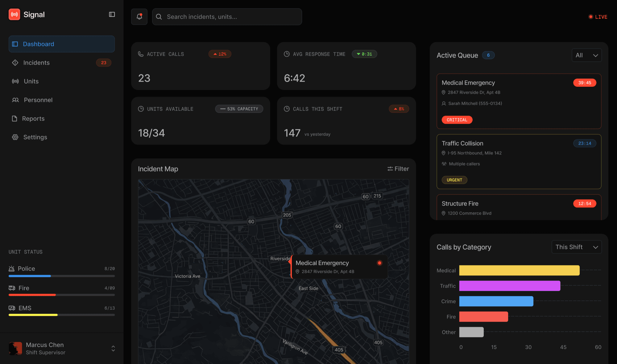617x364 pixels.
Task: Click location pin beside I-95 Northbound
Action: tap(444, 153)
